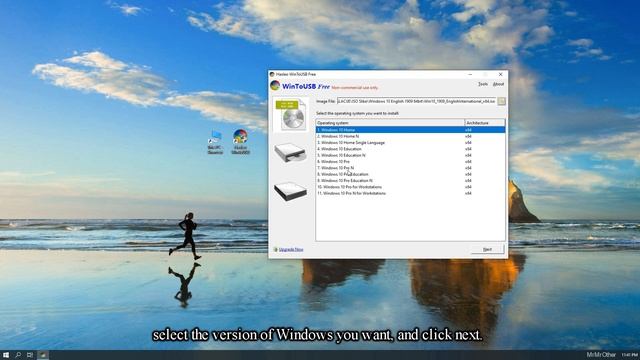Screen dimensions: 640x360
Task: Select row 8. Windows 10 Pro Education
Action: (410, 174)
